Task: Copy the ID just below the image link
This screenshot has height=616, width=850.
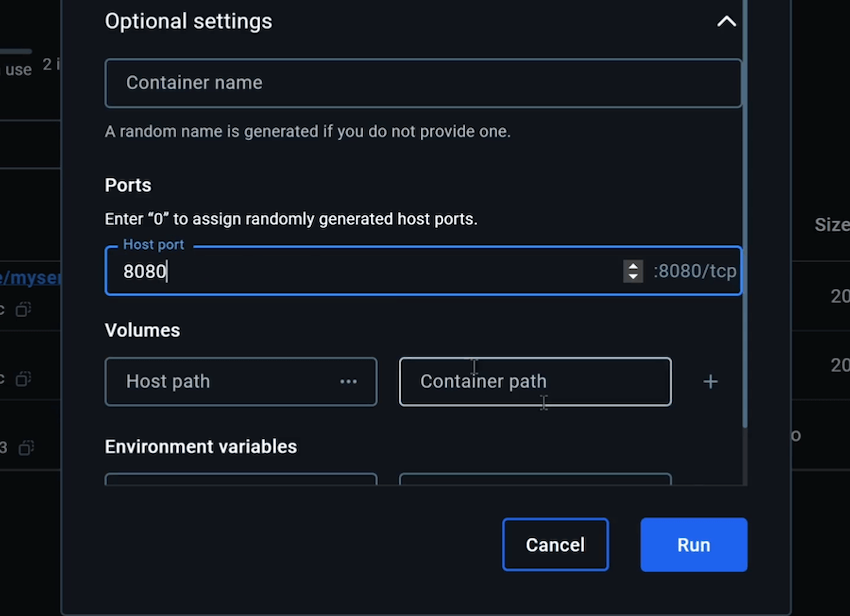Action: click(23, 310)
